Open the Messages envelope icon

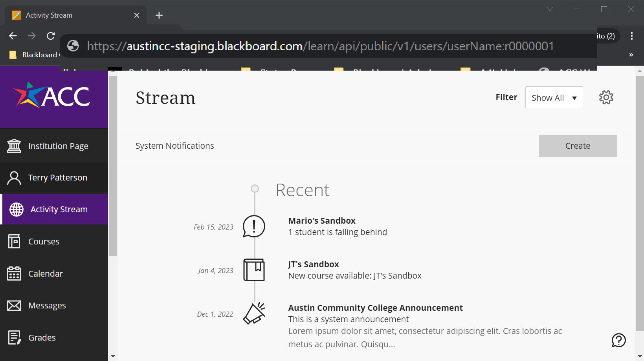[x=14, y=305]
